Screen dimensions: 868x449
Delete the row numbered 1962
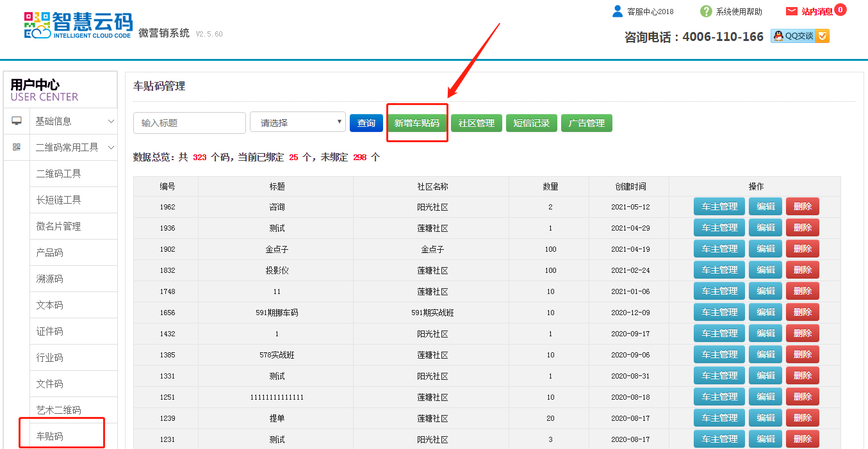pos(802,206)
